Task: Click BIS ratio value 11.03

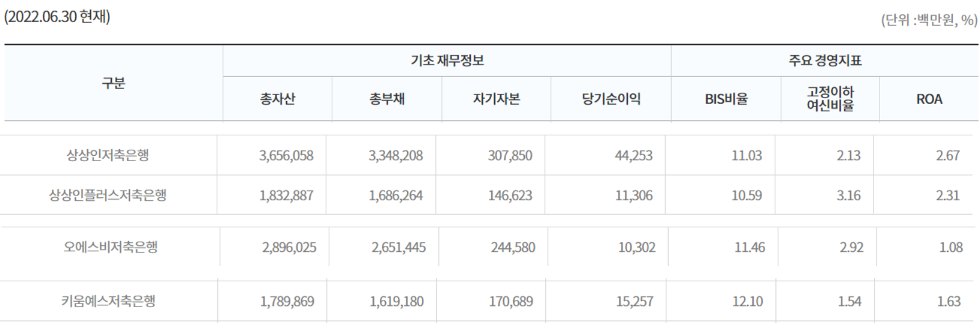Action: (x=746, y=156)
